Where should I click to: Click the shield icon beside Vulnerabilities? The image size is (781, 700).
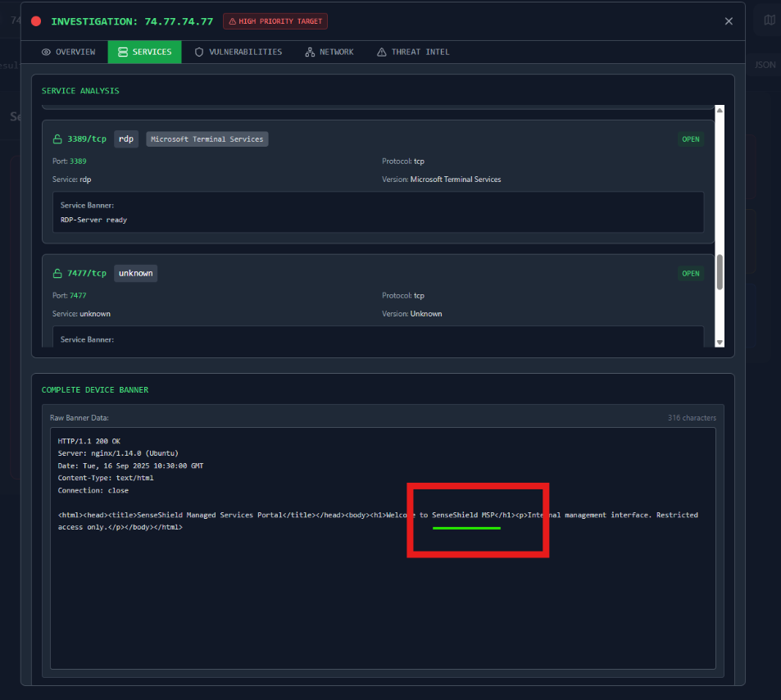[x=199, y=52]
